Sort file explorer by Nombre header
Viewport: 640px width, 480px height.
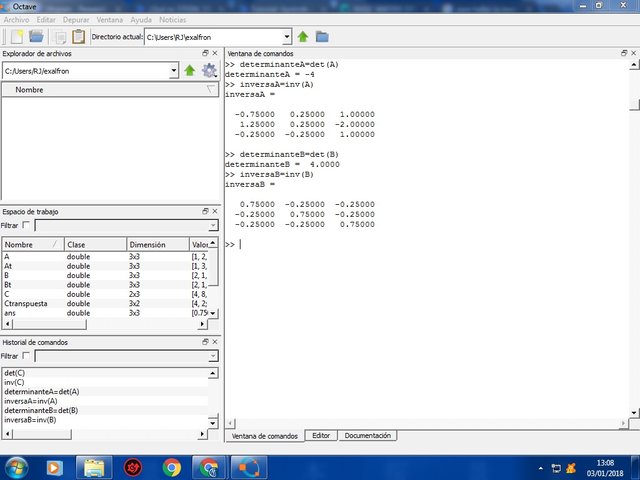pos(110,89)
